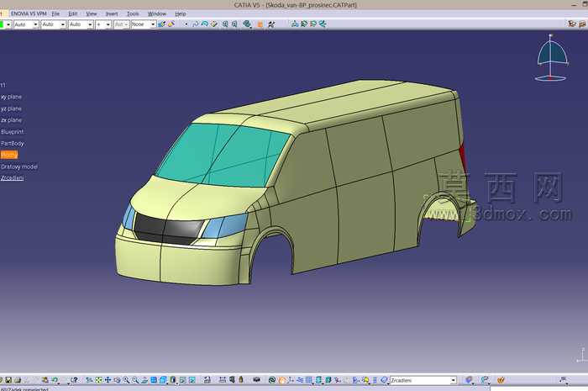This screenshot has width=588, height=391.
Task: Open the Edit menu
Action: point(73,13)
